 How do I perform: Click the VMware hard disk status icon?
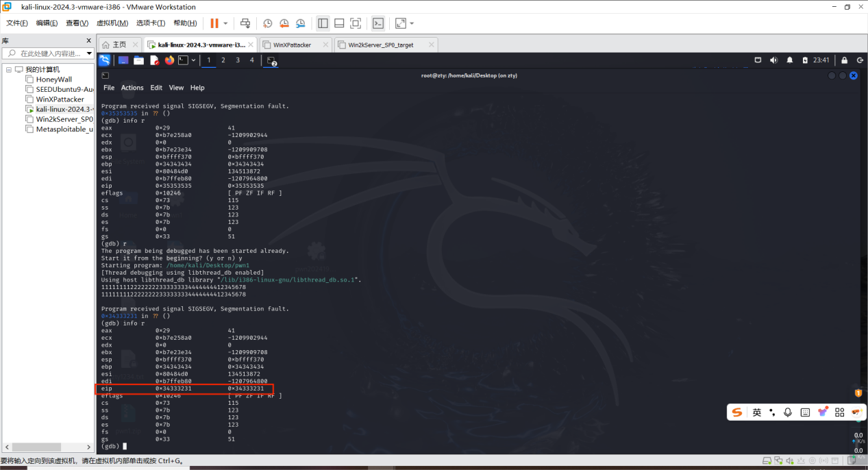click(x=767, y=461)
